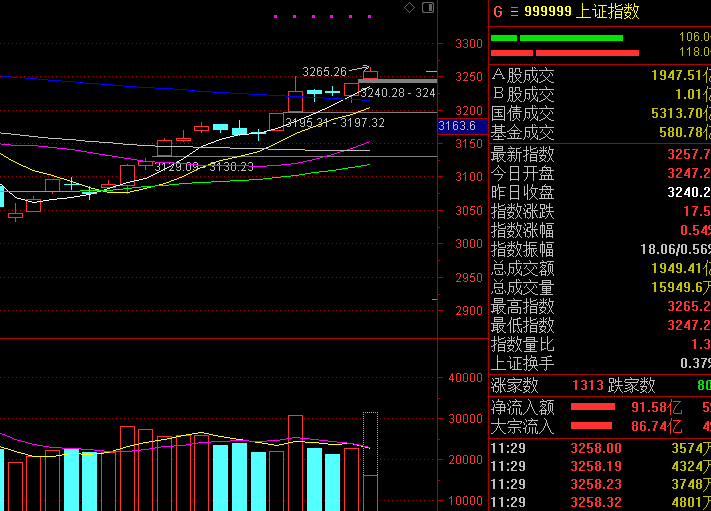The width and height of the screenshot is (711, 511).
Task: Select the red bar below the green bar
Action: 565,53
